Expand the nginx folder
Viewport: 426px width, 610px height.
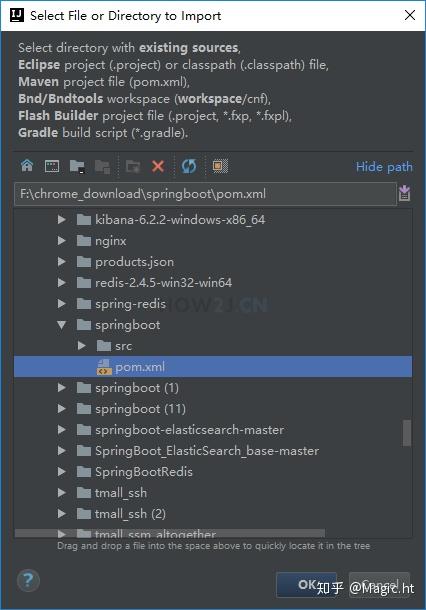[x=61, y=241]
